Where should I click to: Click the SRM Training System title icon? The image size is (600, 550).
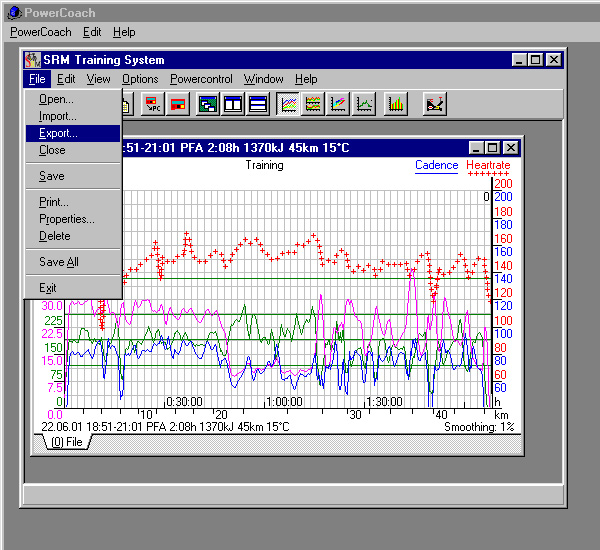[x=33, y=60]
